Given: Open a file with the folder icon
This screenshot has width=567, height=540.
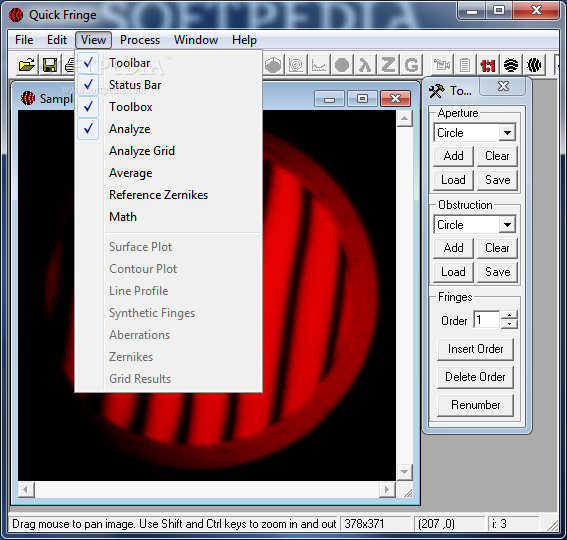Looking at the screenshot, I should [27, 65].
